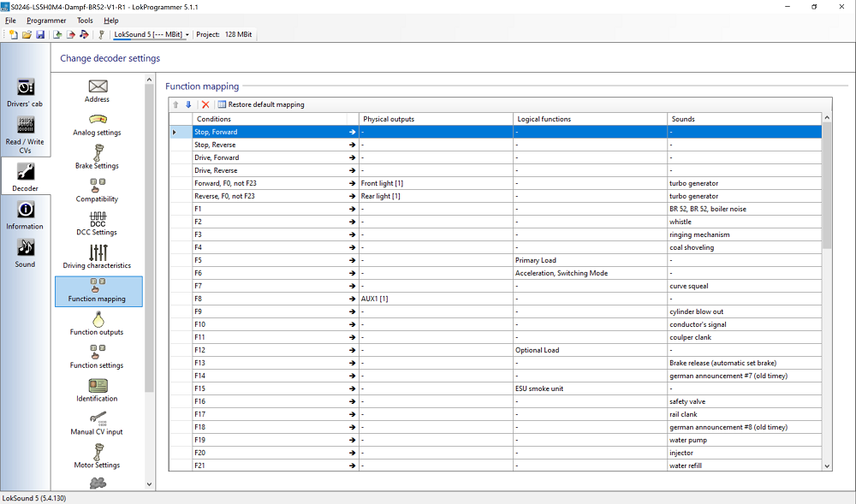Select the Brake Settings category
This screenshot has width=856, height=504.
(x=97, y=157)
